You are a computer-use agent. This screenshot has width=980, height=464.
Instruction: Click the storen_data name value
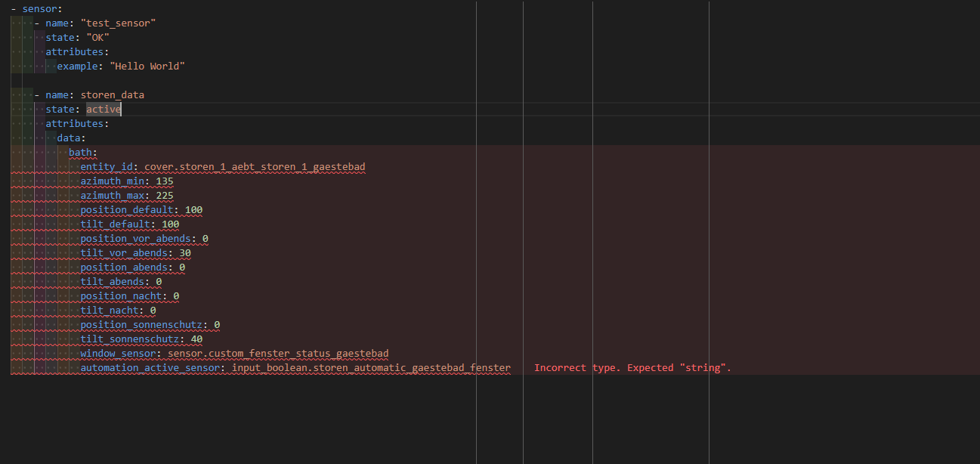pyautogui.click(x=113, y=95)
